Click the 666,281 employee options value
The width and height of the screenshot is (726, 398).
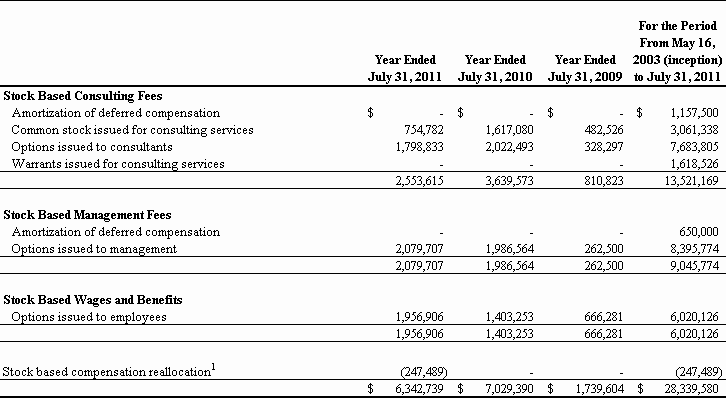coord(603,317)
